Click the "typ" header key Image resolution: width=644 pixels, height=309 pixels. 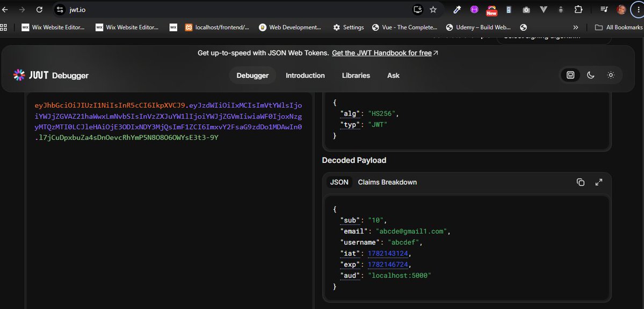(x=350, y=125)
